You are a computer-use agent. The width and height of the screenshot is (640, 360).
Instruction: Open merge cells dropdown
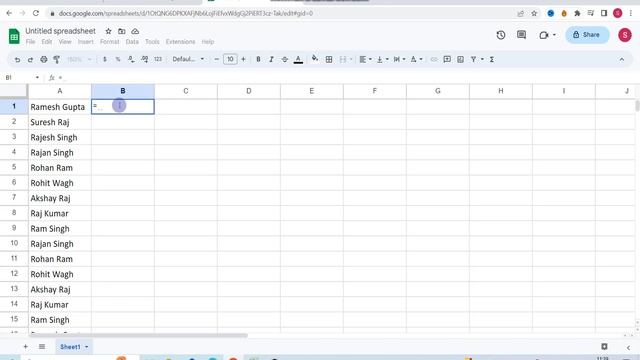pos(346,60)
